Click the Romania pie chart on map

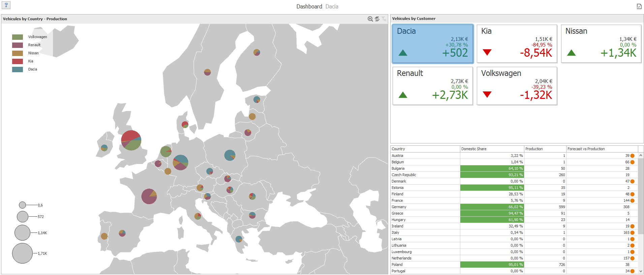[252, 196]
